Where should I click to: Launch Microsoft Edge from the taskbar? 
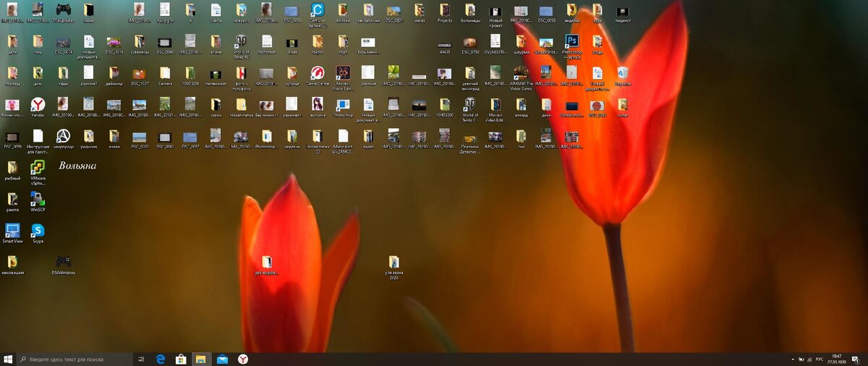pyautogui.click(x=161, y=359)
